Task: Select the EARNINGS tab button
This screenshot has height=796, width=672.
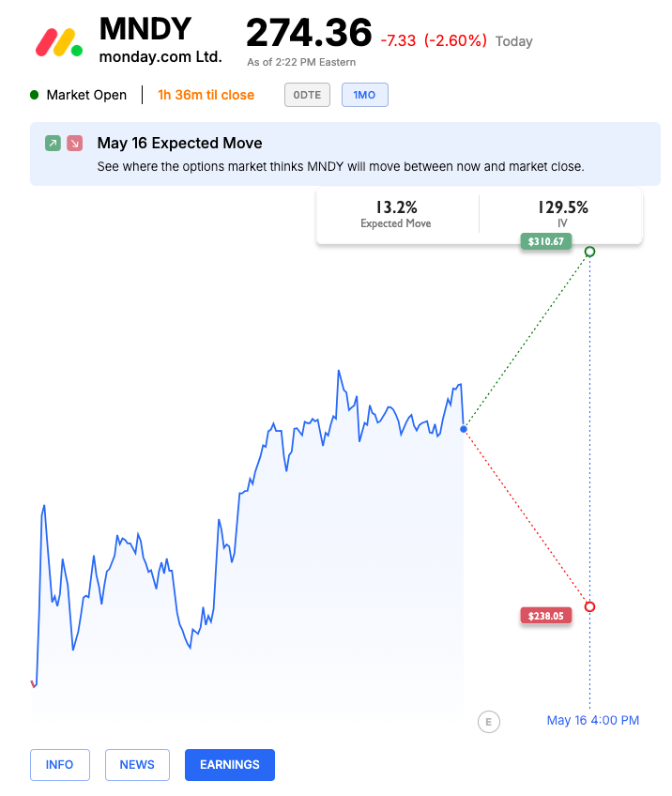Action: [230, 764]
